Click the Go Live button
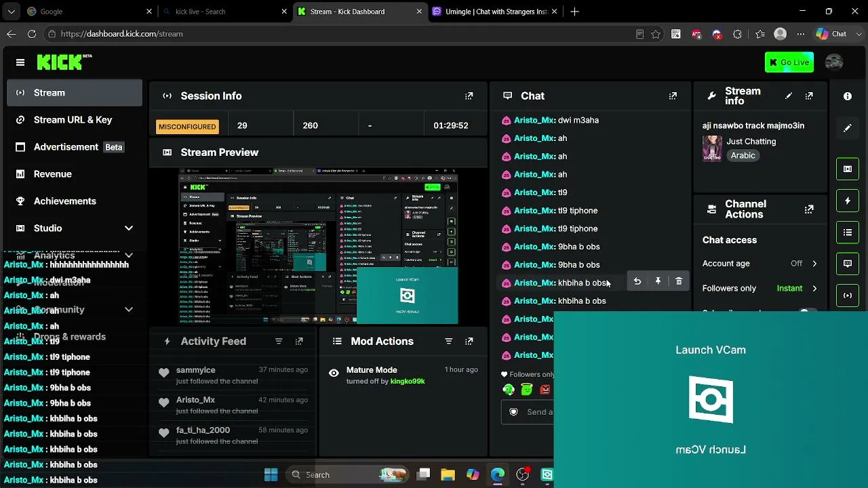 (x=789, y=62)
